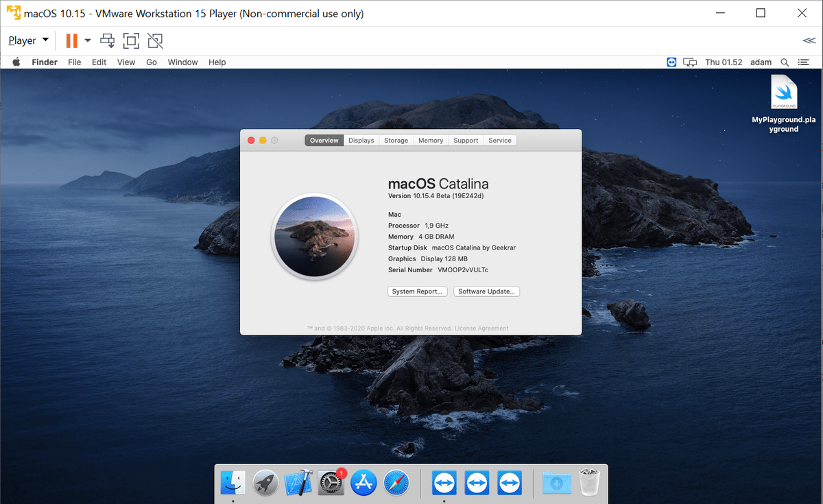Open the Trash in the Dock

[x=588, y=483]
